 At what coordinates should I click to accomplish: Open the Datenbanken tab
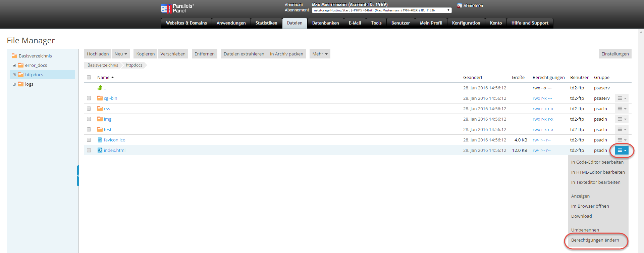(326, 23)
